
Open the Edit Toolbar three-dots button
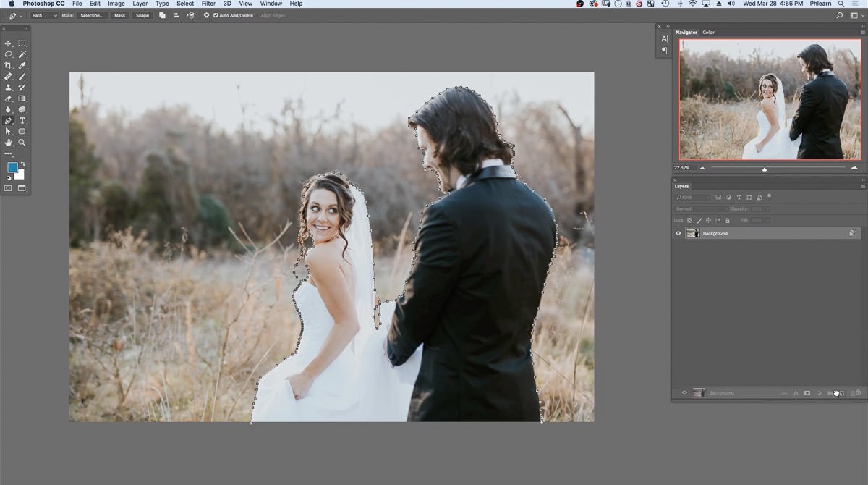point(9,153)
